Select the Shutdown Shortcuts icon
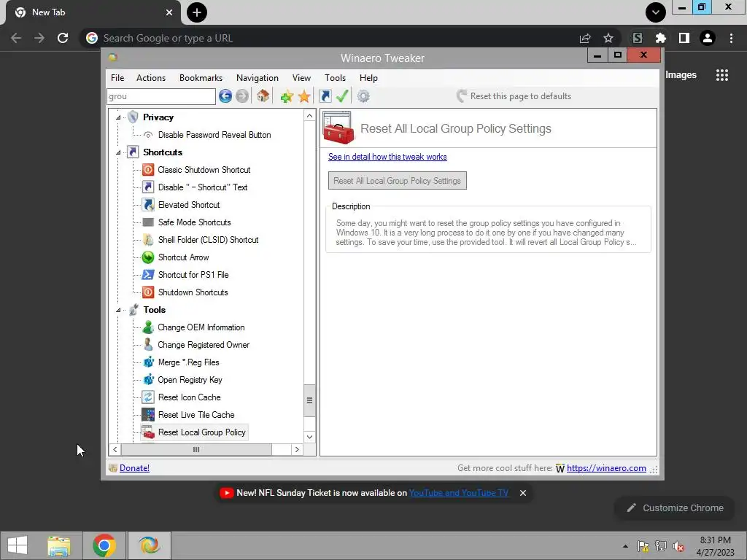The height and width of the screenshot is (560, 747). (x=148, y=292)
